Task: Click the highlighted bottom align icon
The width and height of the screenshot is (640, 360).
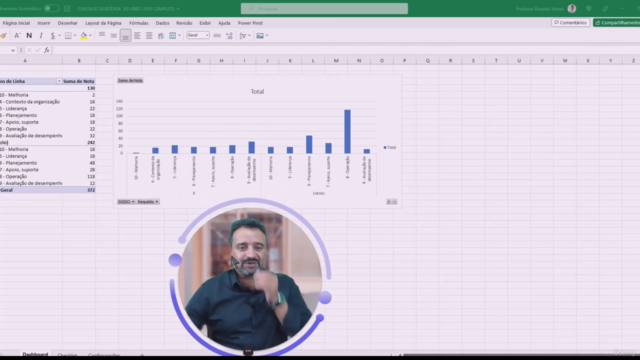Action: pyautogui.click(x=125, y=36)
